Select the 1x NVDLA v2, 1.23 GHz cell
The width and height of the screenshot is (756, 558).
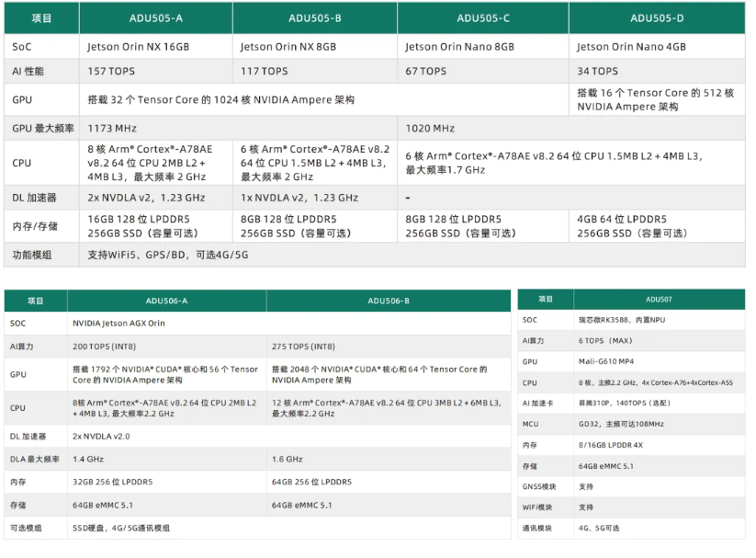pyautogui.click(x=315, y=198)
